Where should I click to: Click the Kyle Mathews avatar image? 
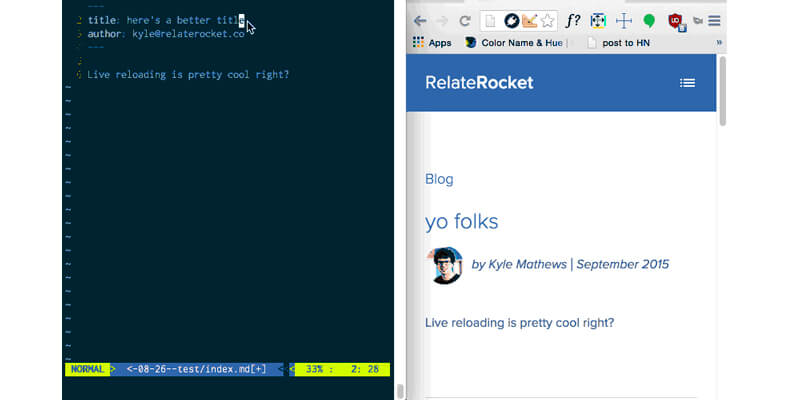446,265
